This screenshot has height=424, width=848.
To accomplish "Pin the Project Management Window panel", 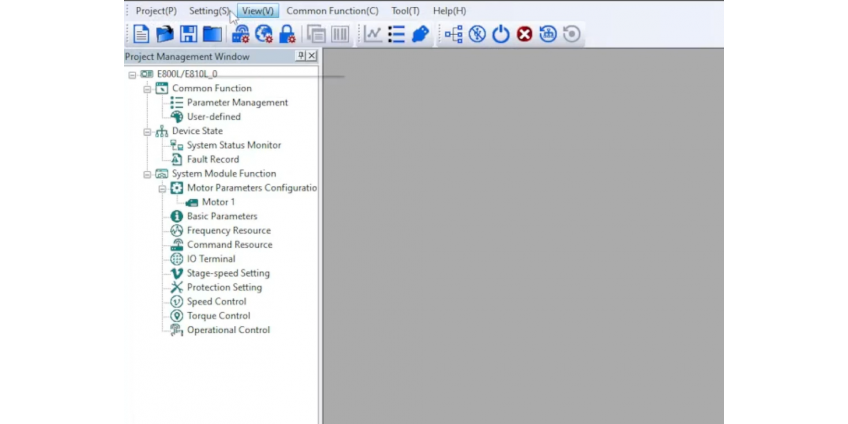I will pyautogui.click(x=301, y=57).
